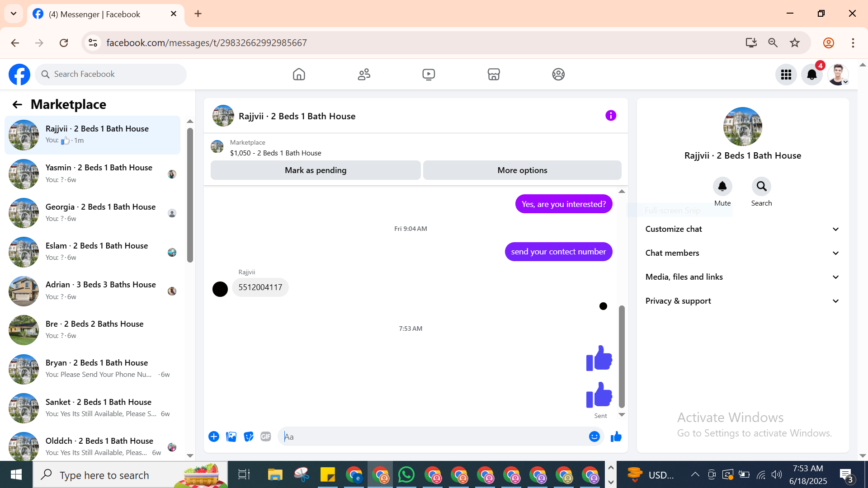
Task: Open Bre 2 Beds 2 Baths House chat
Action: [x=92, y=330]
